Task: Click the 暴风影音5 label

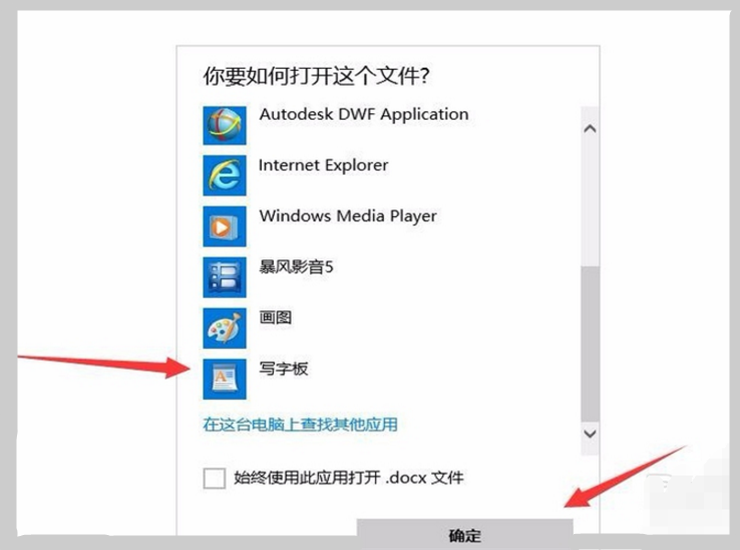Action: 296,267
